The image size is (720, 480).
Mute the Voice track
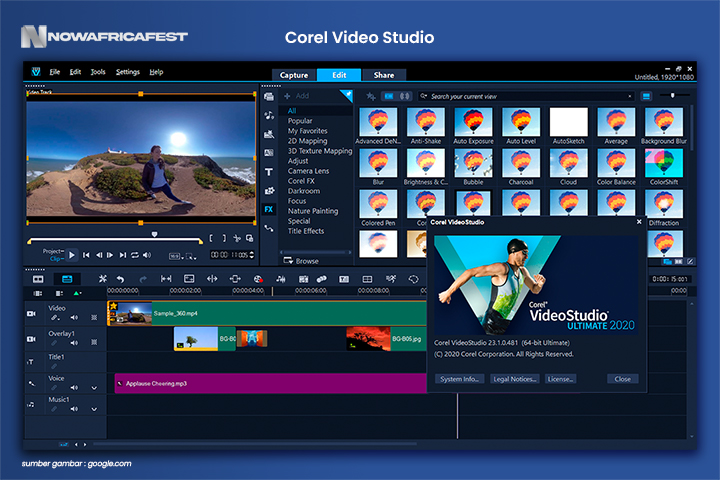tap(74, 388)
